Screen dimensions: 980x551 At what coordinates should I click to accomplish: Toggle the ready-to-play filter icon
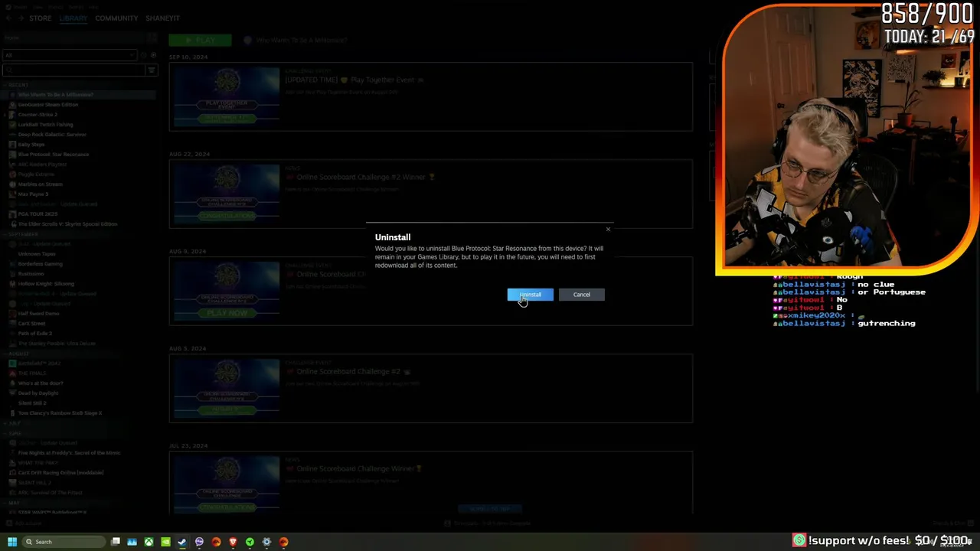click(153, 55)
